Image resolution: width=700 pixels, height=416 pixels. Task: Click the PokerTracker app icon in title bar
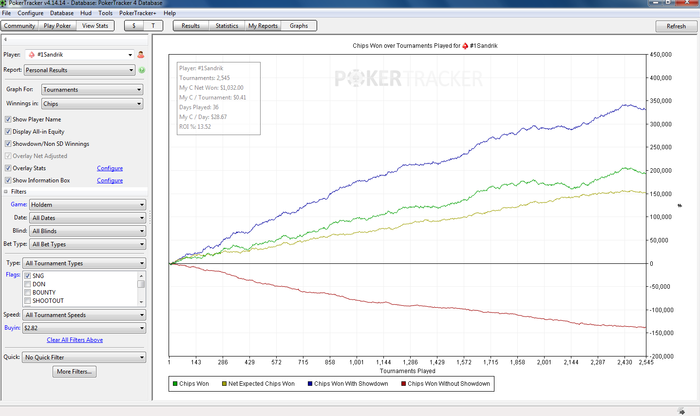[3, 3]
